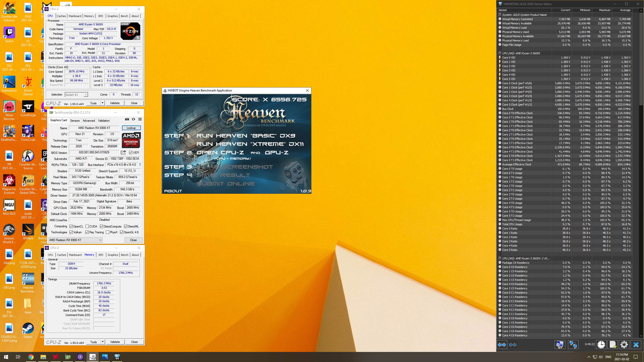Open Chrome from taskbar
This screenshot has width=644, height=362.
pos(31,357)
